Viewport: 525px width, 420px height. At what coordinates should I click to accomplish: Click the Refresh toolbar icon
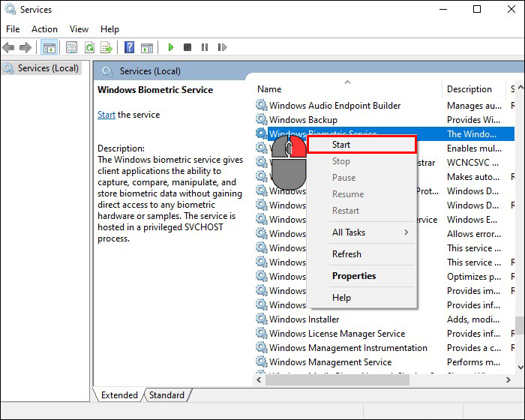tap(89, 48)
